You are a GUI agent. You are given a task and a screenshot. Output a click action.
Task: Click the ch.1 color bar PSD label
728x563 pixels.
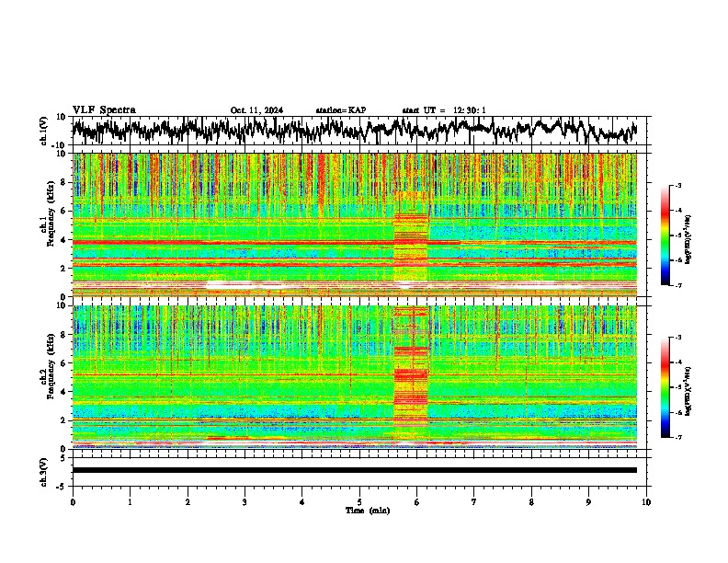coord(688,239)
